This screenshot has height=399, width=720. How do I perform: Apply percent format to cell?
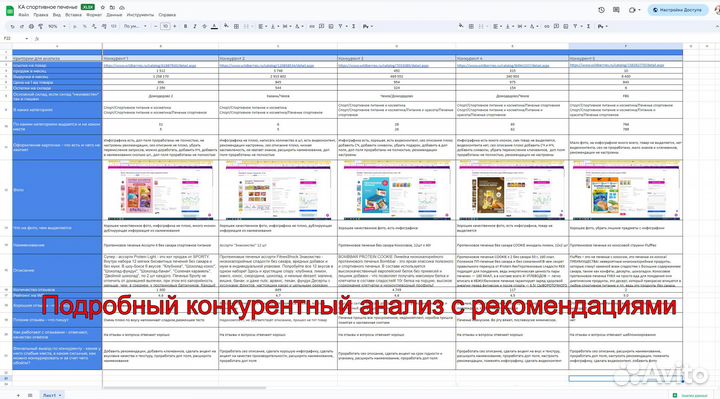(84, 27)
